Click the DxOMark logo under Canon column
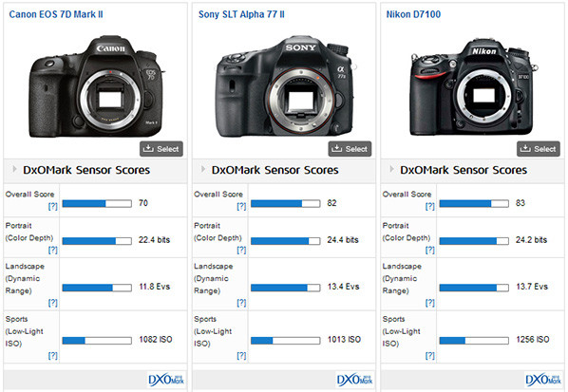The width and height of the screenshot is (568, 392). point(166,380)
